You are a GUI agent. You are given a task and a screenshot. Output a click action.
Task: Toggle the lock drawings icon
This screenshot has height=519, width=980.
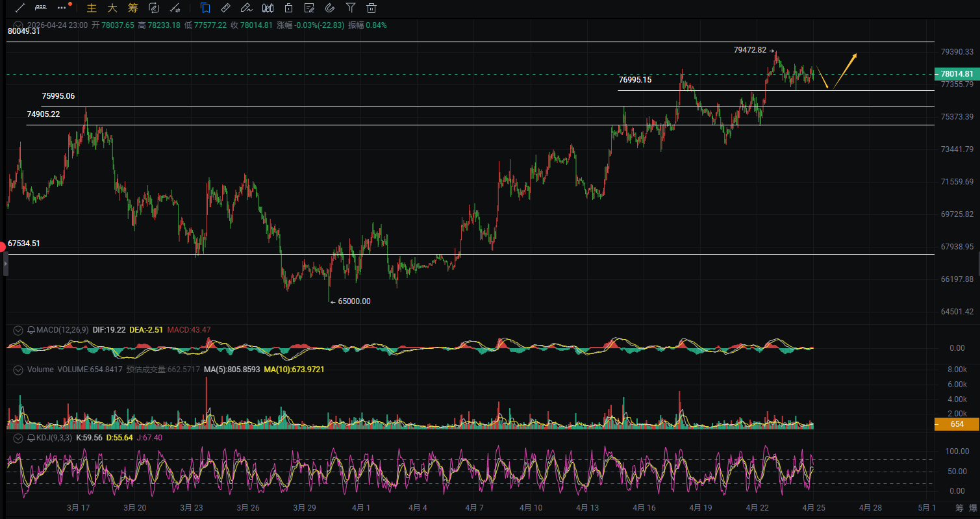[x=288, y=8]
